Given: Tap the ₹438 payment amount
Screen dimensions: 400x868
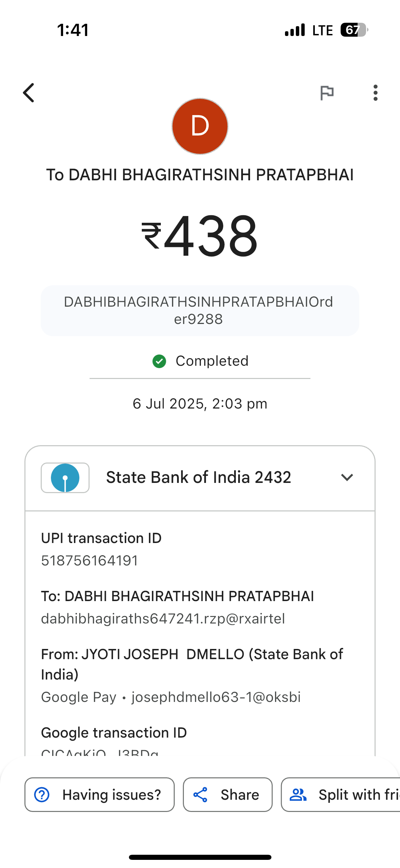Looking at the screenshot, I should 200,235.
